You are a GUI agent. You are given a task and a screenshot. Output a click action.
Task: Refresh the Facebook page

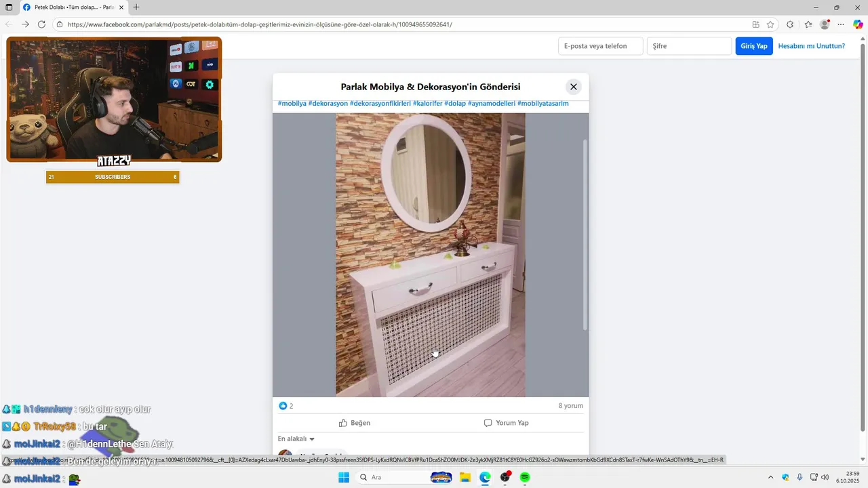[41, 24]
